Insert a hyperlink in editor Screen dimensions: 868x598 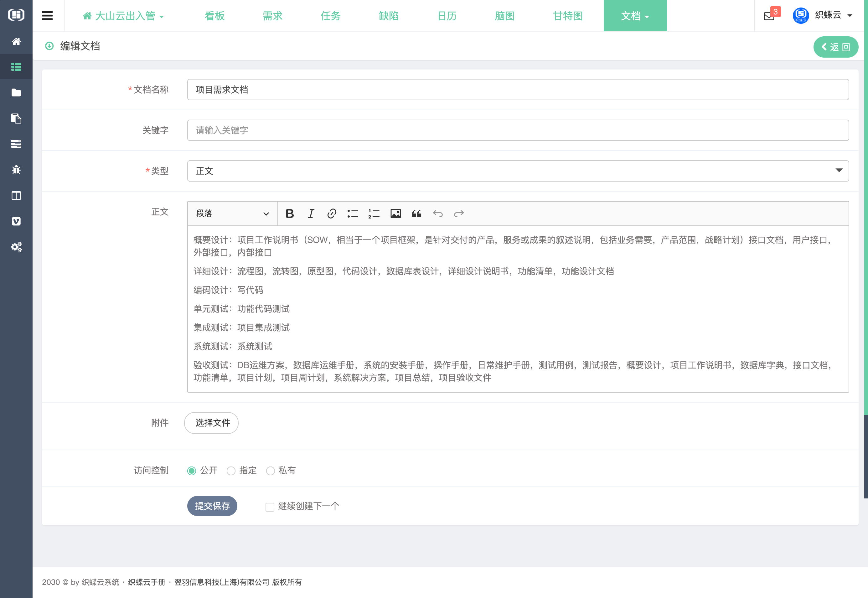click(332, 214)
